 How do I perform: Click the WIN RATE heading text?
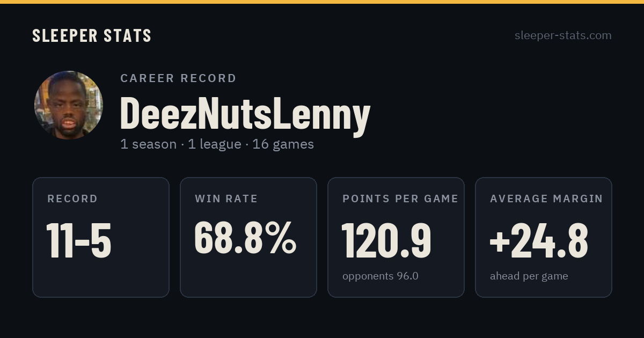tap(226, 199)
